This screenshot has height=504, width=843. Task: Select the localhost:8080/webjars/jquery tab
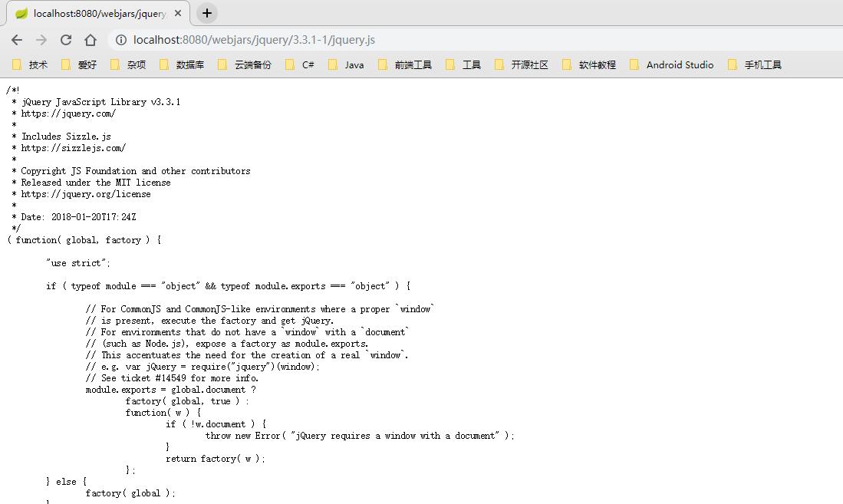(98, 14)
